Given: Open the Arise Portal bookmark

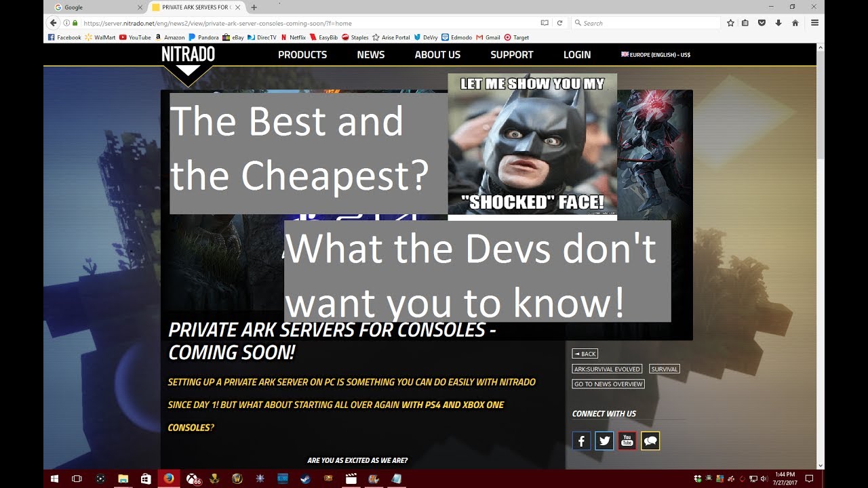Looking at the screenshot, I should pyautogui.click(x=391, y=37).
